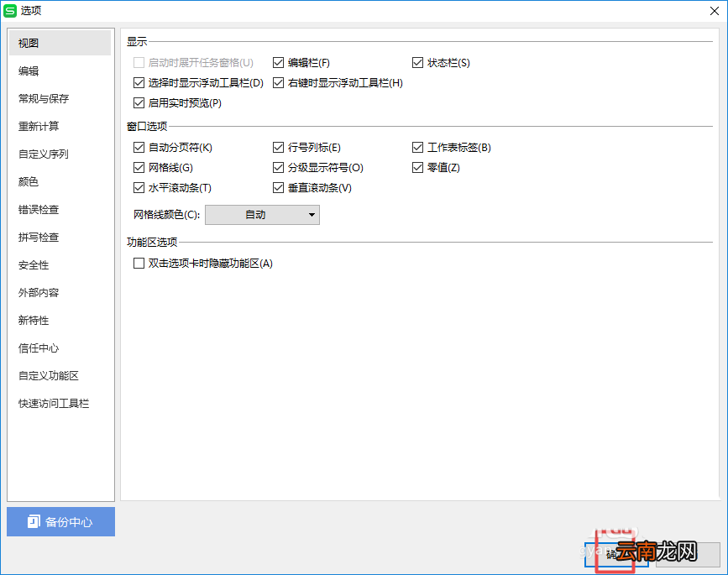Screen dimensions: 728x575
Task: Toggle 自动分页符(K) checkbox
Action: [x=139, y=148]
